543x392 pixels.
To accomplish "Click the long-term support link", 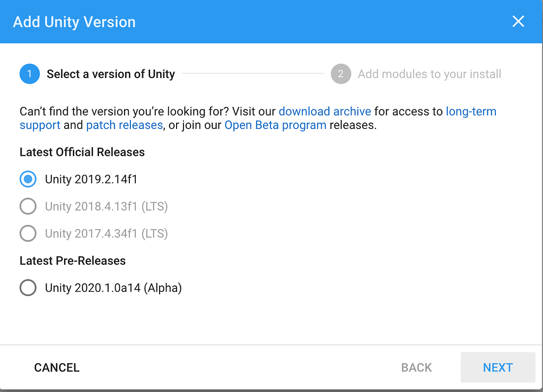I will (x=472, y=111).
